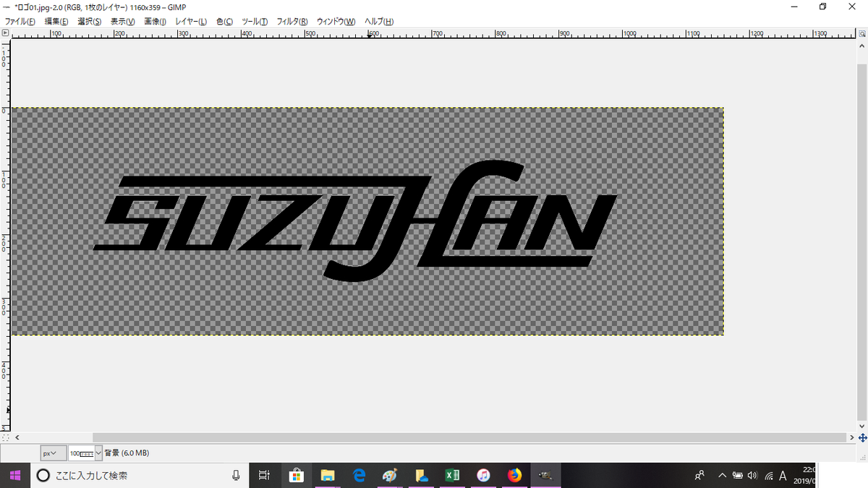Viewport: 868px width, 488px height.
Task: Click the battery status icon
Action: 737,475
